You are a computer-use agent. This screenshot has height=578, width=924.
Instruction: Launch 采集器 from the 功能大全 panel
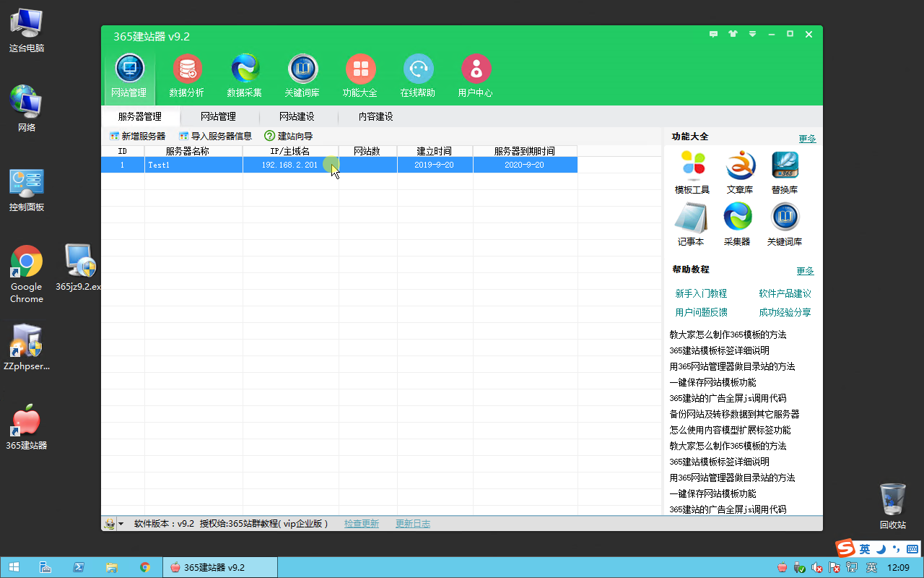click(737, 225)
